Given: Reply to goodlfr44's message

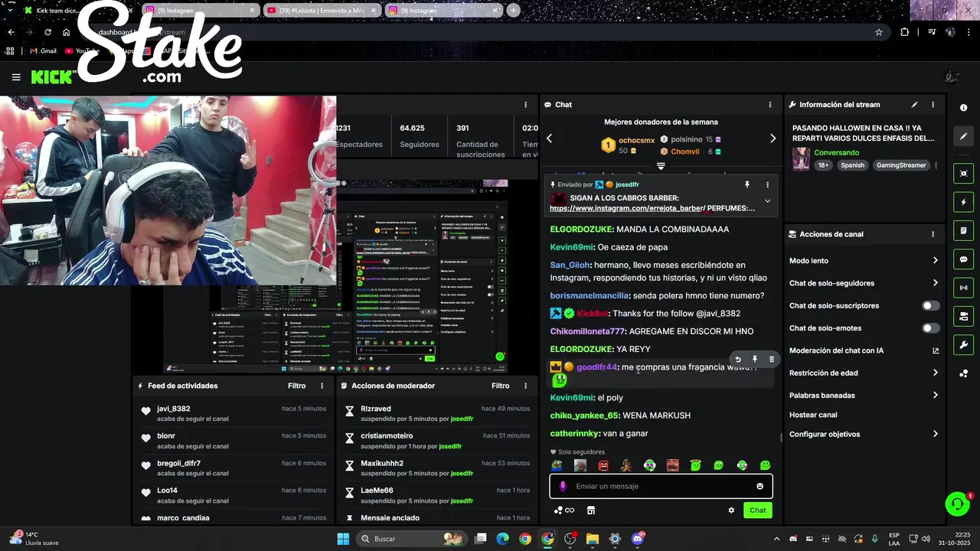Looking at the screenshot, I should click(x=738, y=359).
